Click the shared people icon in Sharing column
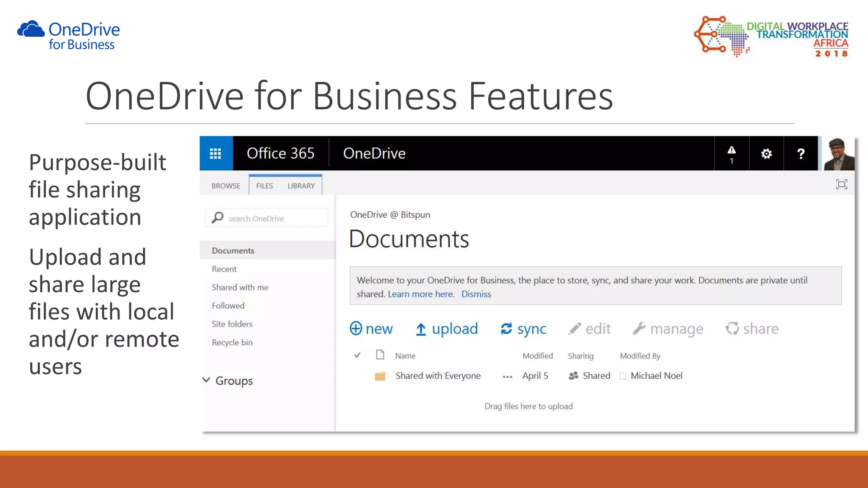 tap(573, 376)
